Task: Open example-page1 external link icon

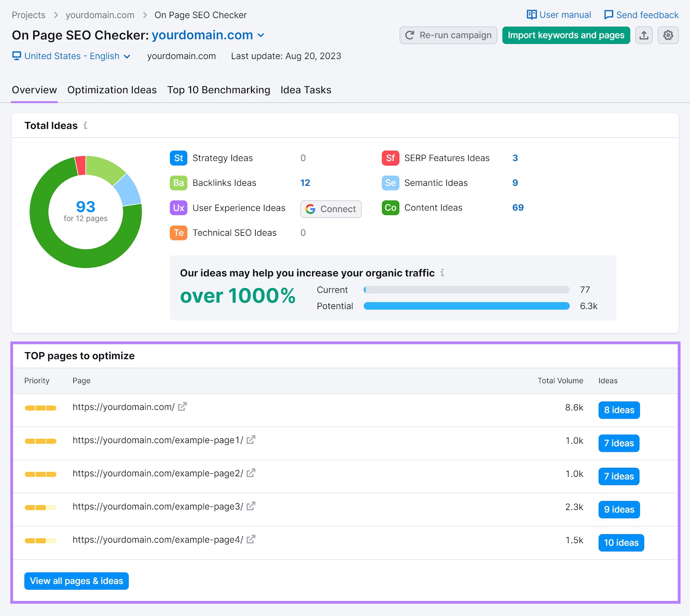Action: [x=251, y=440]
